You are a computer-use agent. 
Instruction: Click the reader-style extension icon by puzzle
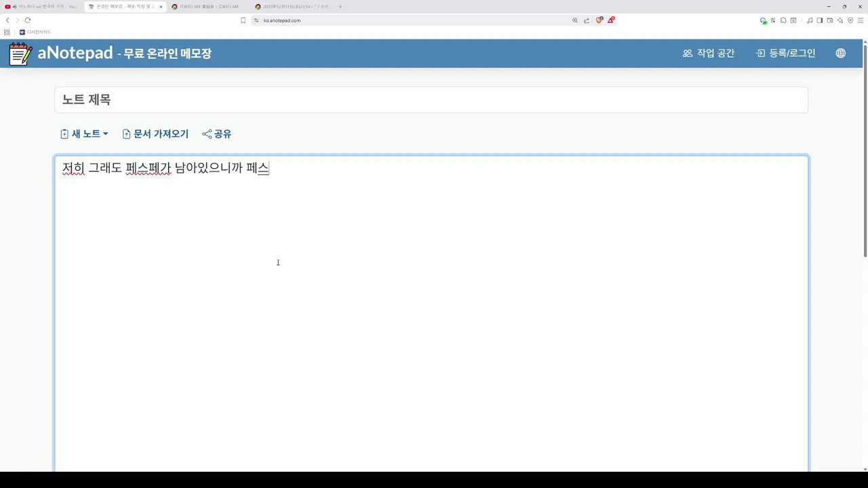click(793, 20)
